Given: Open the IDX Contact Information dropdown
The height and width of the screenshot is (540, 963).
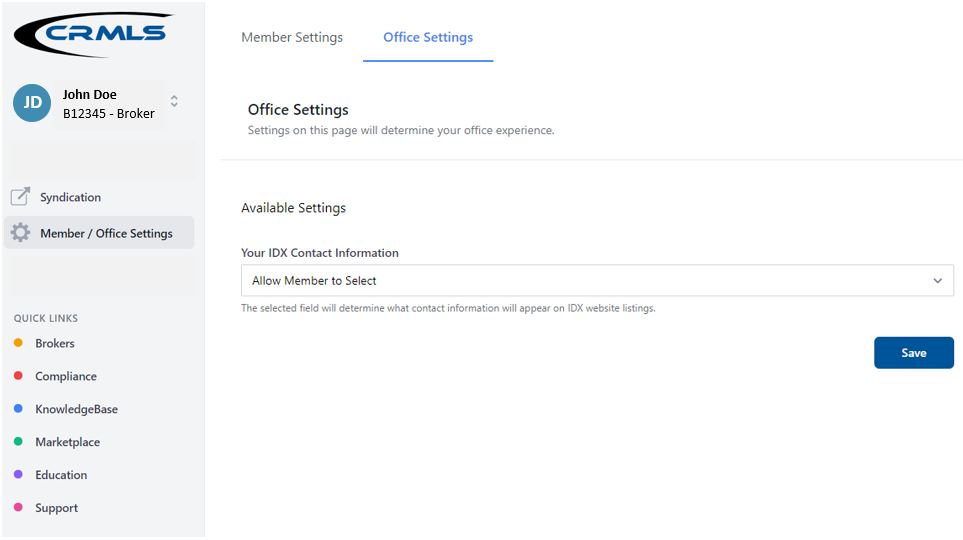Looking at the screenshot, I should pyautogui.click(x=597, y=281).
